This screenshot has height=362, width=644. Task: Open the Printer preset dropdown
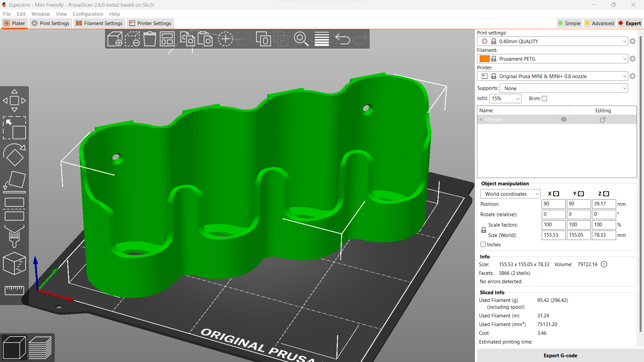point(552,76)
